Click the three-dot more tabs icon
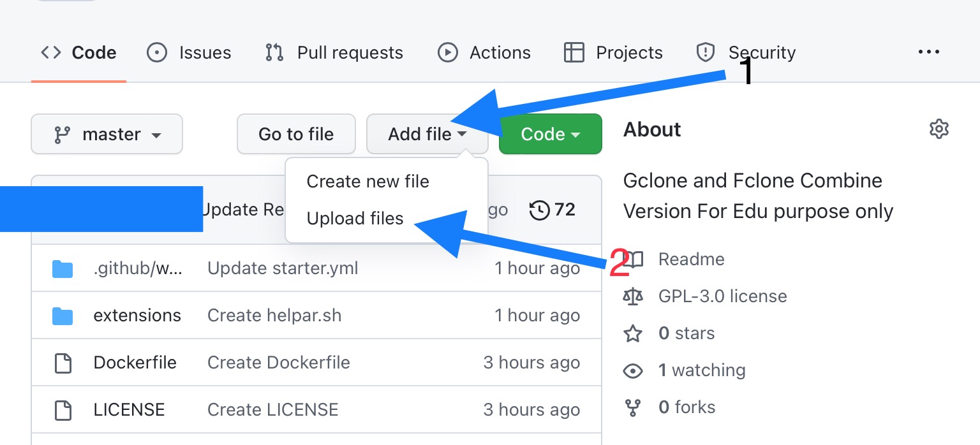Image resolution: width=980 pixels, height=445 pixels. pos(928,52)
